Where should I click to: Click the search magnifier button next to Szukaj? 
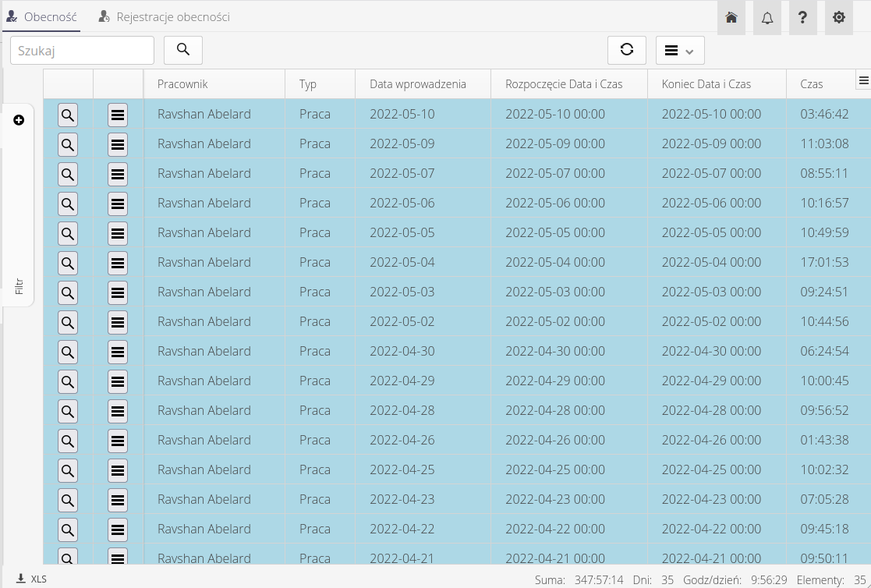pos(183,50)
